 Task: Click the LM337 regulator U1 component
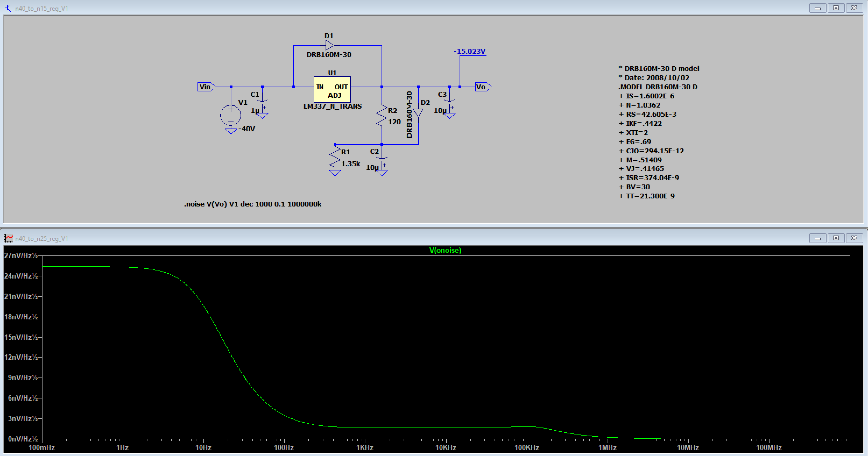click(x=332, y=89)
